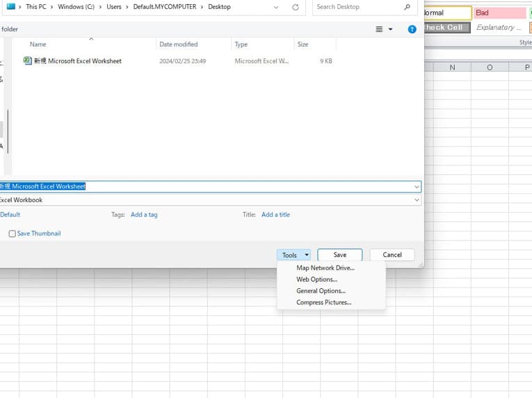The width and height of the screenshot is (532, 398).
Task: Open General Options from Tools menu
Action: click(321, 291)
